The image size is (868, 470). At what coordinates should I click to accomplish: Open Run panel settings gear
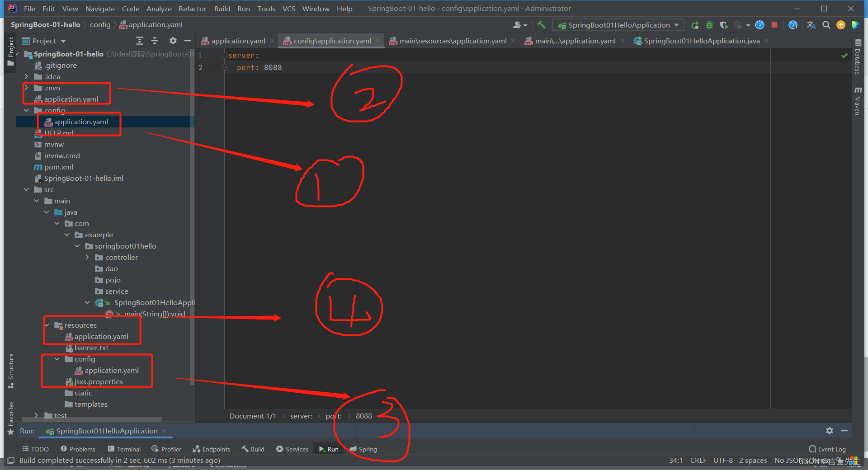coord(829,431)
